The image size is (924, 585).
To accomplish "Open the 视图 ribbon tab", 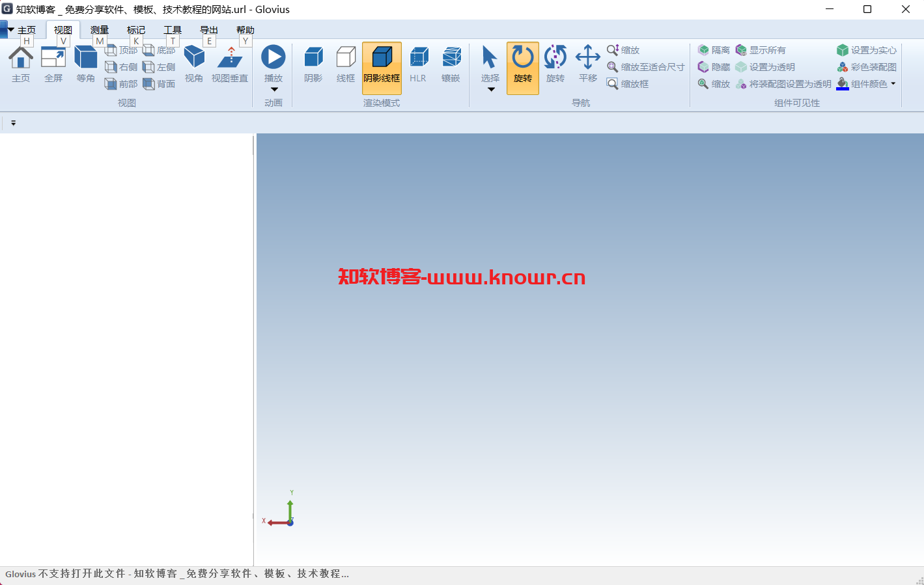I will [x=63, y=30].
